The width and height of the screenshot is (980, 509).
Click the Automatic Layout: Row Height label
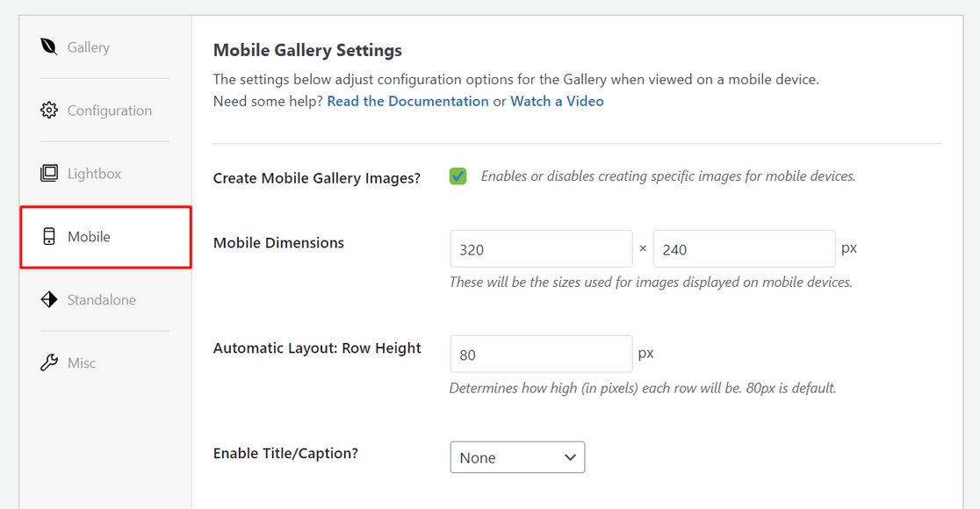[x=317, y=348]
